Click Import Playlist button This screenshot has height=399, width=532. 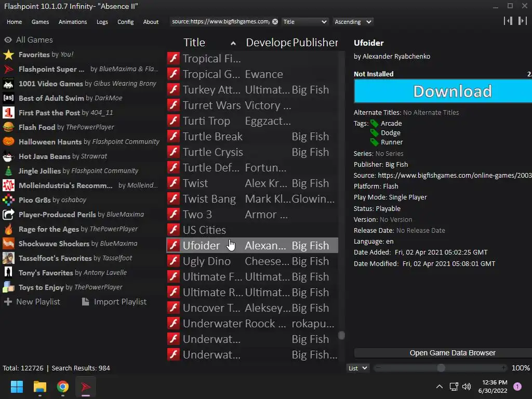coord(114,302)
